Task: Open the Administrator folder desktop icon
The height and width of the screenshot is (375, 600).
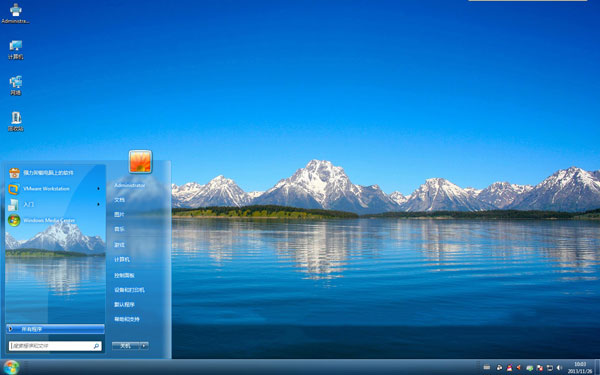Action: (x=16, y=13)
